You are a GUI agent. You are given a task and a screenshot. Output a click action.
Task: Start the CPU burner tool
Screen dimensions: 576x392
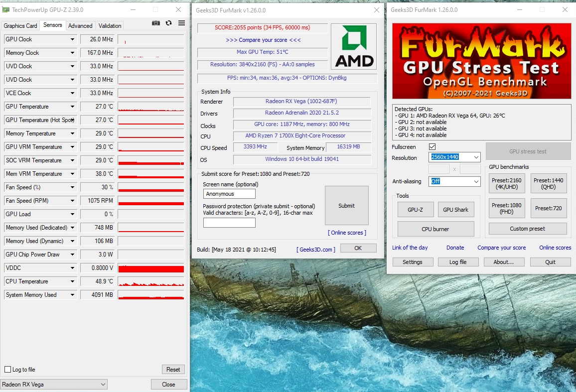(435, 229)
